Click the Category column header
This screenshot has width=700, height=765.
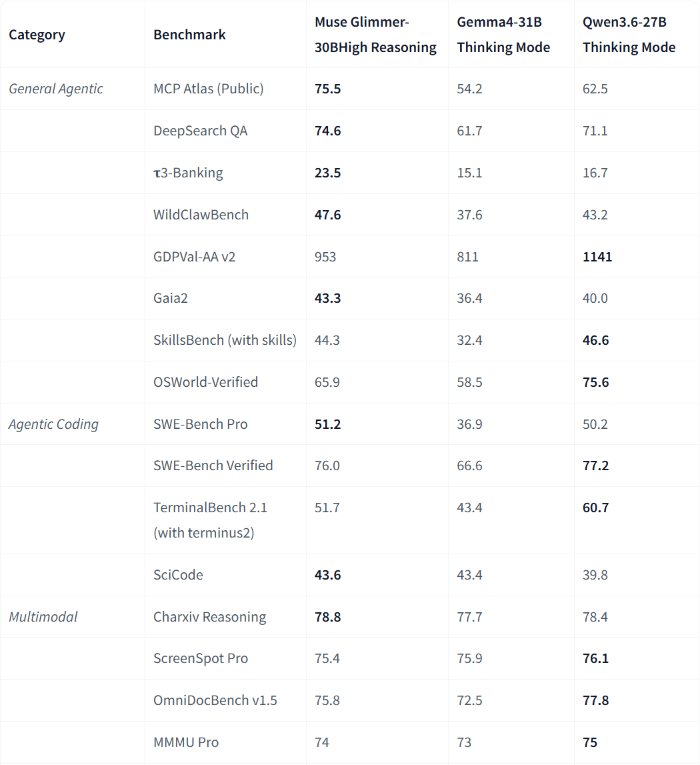click(x=37, y=35)
